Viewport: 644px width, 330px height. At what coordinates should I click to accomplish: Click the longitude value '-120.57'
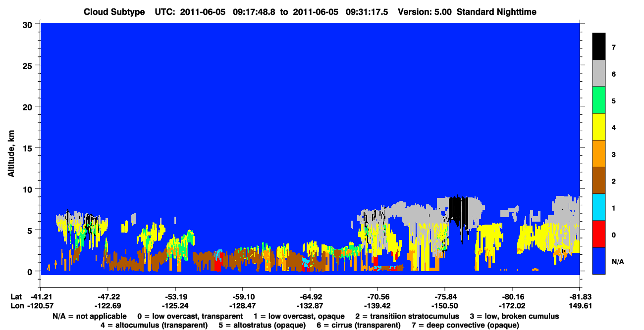pyautogui.click(x=40, y=306)
